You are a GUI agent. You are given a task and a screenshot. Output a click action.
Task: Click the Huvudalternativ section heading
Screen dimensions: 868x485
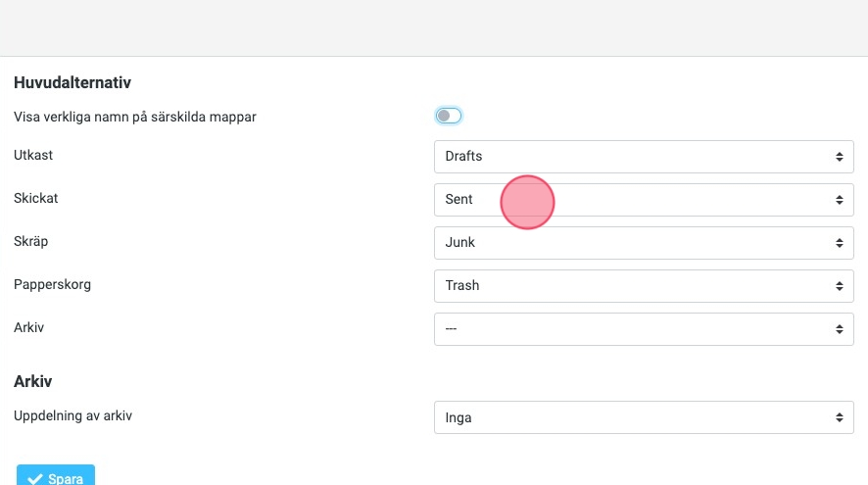point(72,83)
